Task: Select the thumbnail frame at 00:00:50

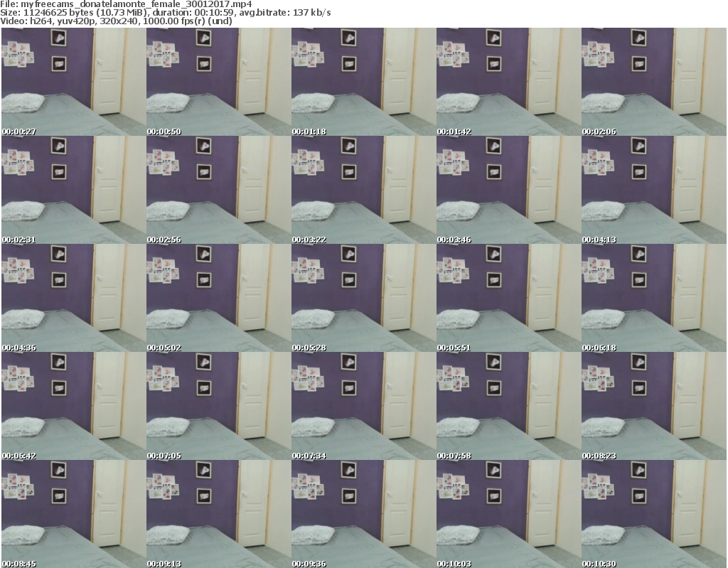Action: click(219, 82)
